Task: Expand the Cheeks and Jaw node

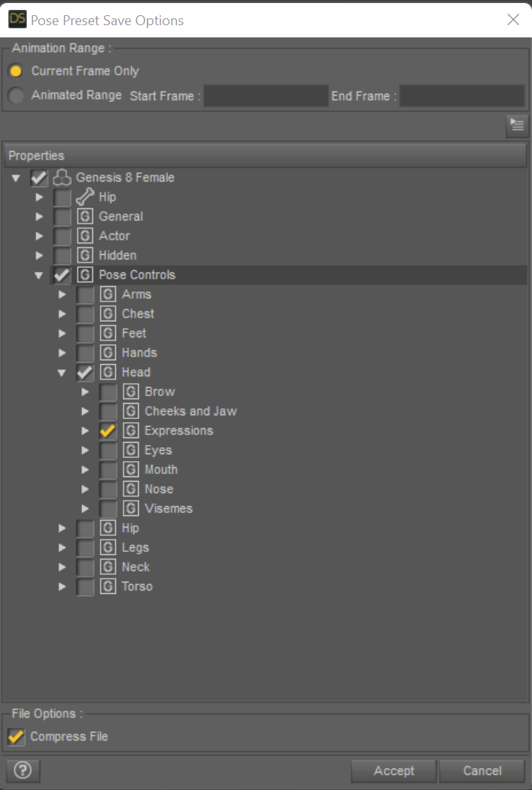Action: pos(85,411)
